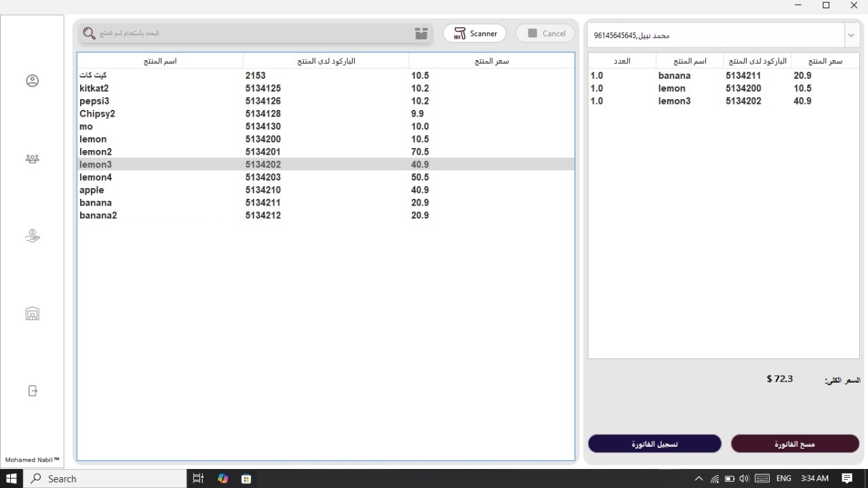Click the register invoice button تسجيل الفاتورة

(x=654, y=444)
